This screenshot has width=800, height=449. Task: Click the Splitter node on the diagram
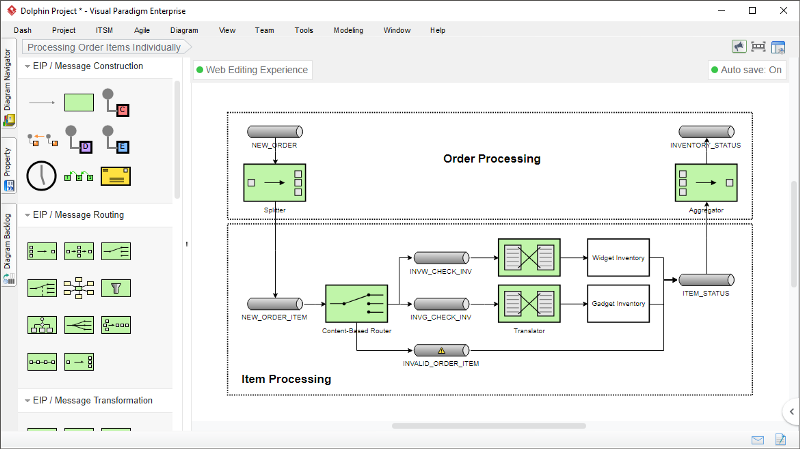coord(273,182)
